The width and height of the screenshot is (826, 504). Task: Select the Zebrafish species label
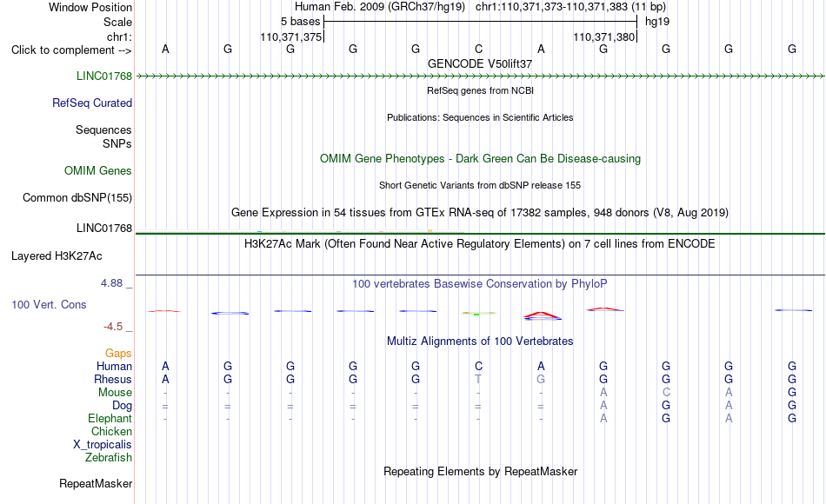click(x=109, y=458)
